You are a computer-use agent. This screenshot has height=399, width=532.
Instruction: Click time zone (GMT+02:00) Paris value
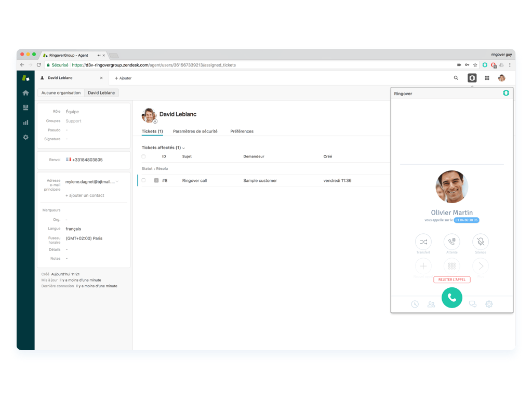click(84, 238)
